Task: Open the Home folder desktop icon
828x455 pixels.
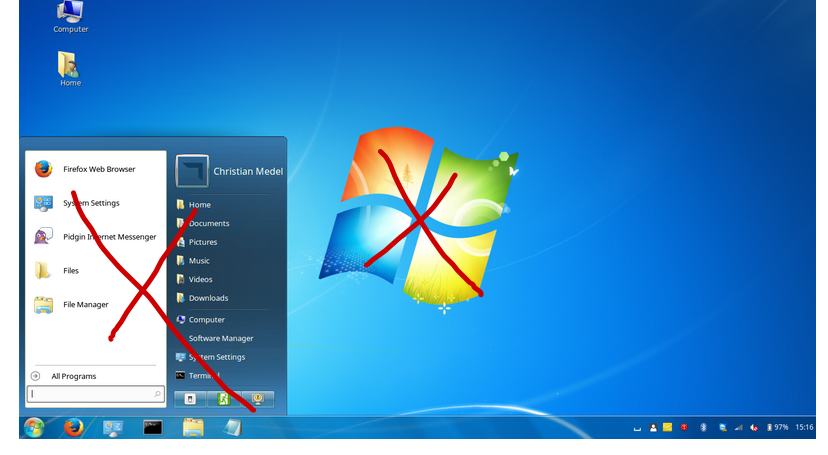Action: pyautogui.click(x=70, y=69)
